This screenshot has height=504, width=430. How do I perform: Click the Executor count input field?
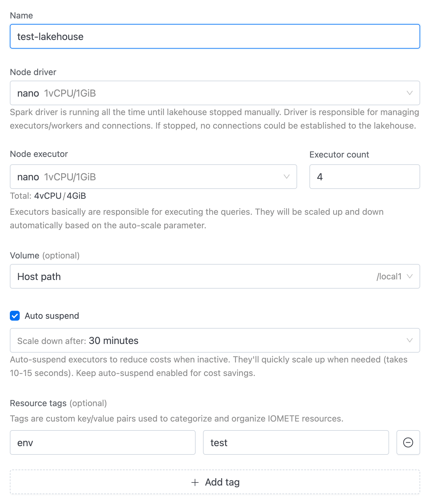[364, 177]
